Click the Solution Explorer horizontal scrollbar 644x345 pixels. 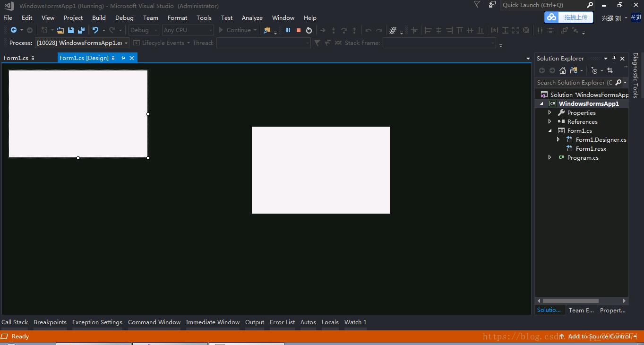(570, 301)
